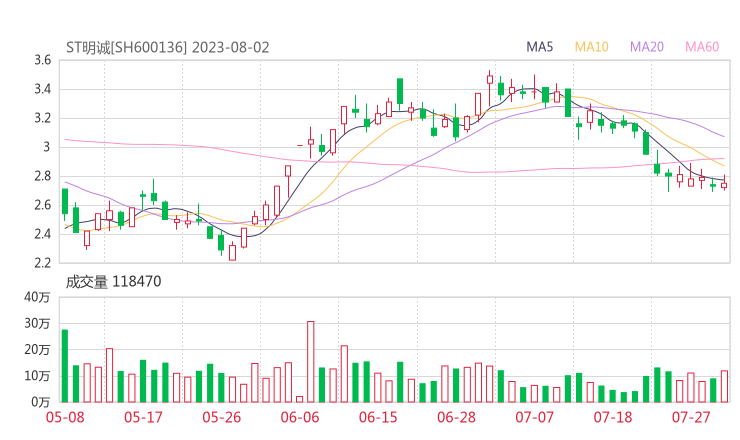Click the 06-28 date axis label
740x440 pixels.
pos(456,417)
